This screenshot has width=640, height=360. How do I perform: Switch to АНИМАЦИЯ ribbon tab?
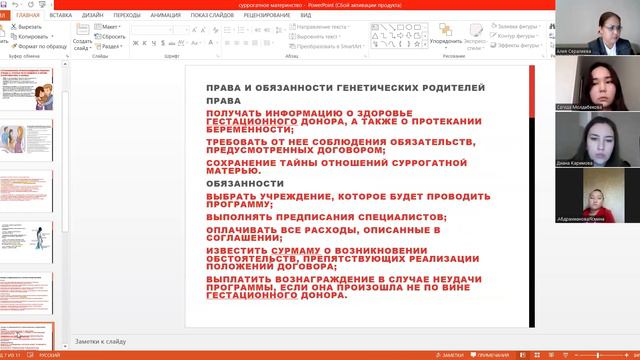pyautogui.click(x=166, y=15)
